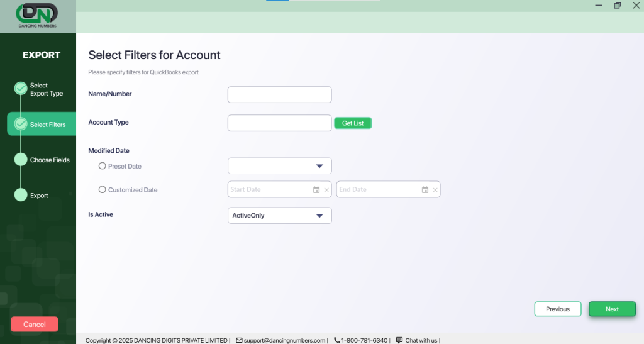Go to the Export step label
644x344 pixels.
pyautogui.click(x=39, y=196)
